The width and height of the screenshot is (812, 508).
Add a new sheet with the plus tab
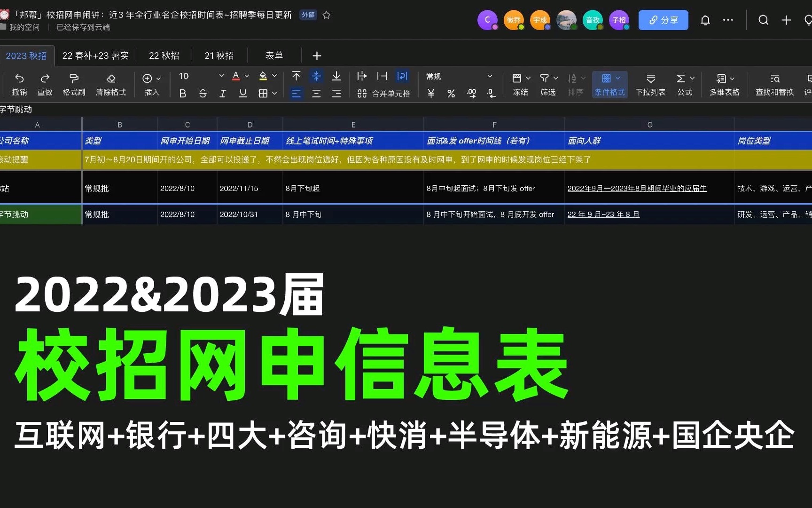pos(317,56)
